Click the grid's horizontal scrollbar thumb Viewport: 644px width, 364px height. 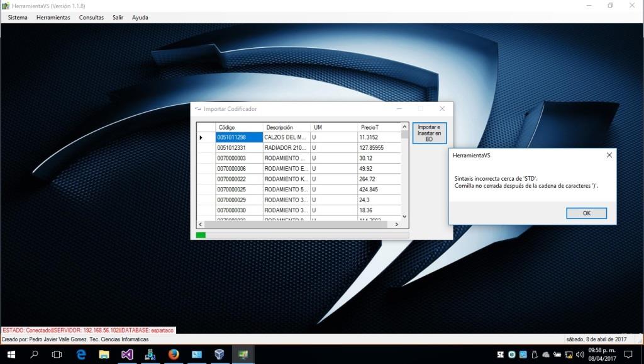pyautogui.click(x=296, y=225)
